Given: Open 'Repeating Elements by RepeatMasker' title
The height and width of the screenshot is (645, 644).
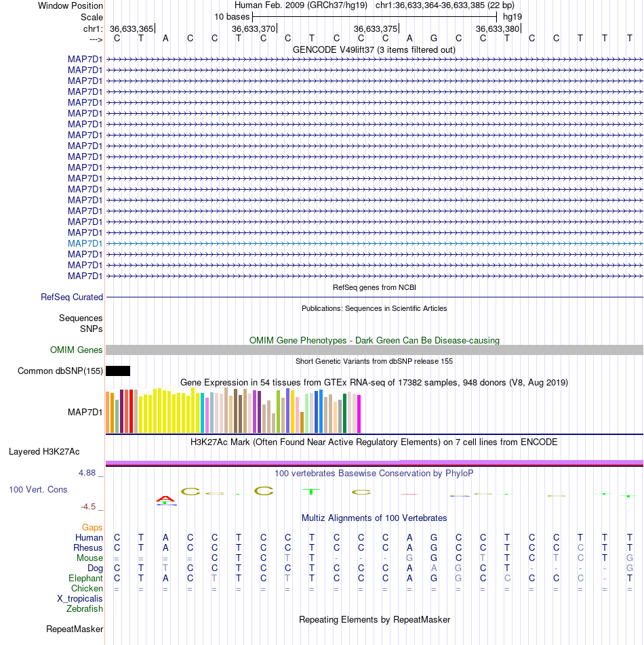Looking at the screenshot, I should pyautogui.click(x=374, y=620).
